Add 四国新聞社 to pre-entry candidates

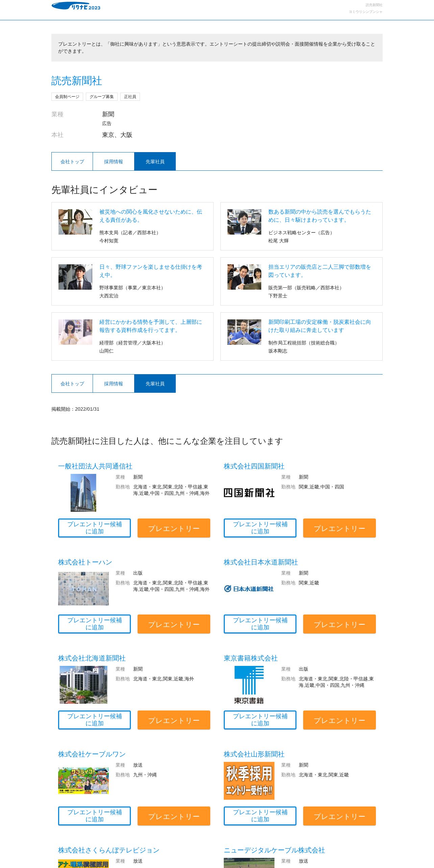click(x=260, y=528)
